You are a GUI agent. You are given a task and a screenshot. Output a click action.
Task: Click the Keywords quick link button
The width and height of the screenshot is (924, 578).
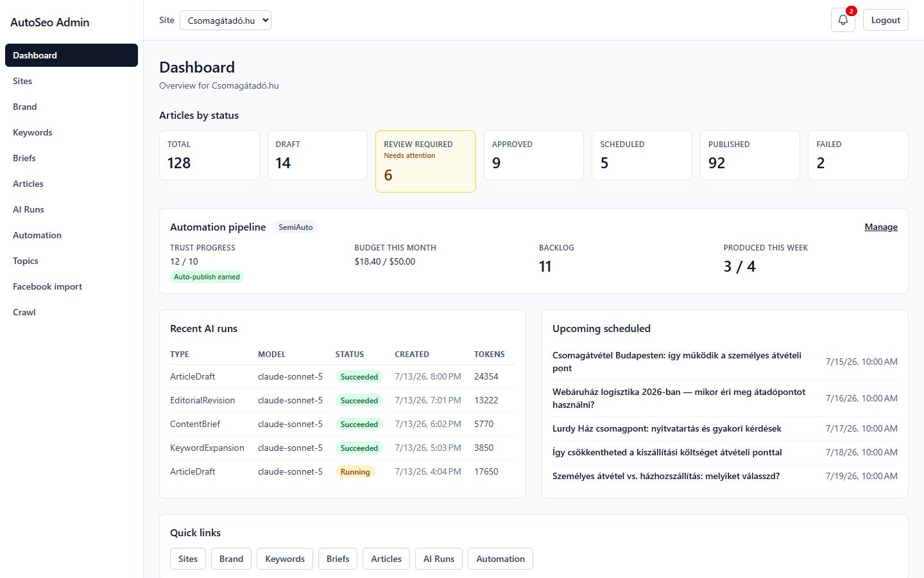[x=285, y=559]
